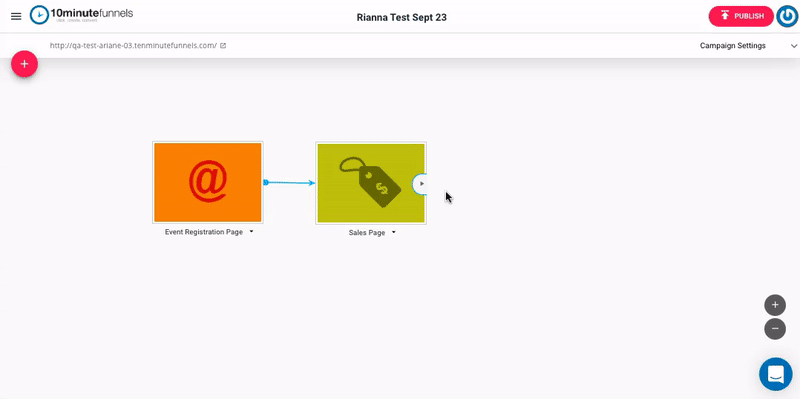Select the Event Registration Page thumbnail
Screen dimensions: 800x399
208,183
